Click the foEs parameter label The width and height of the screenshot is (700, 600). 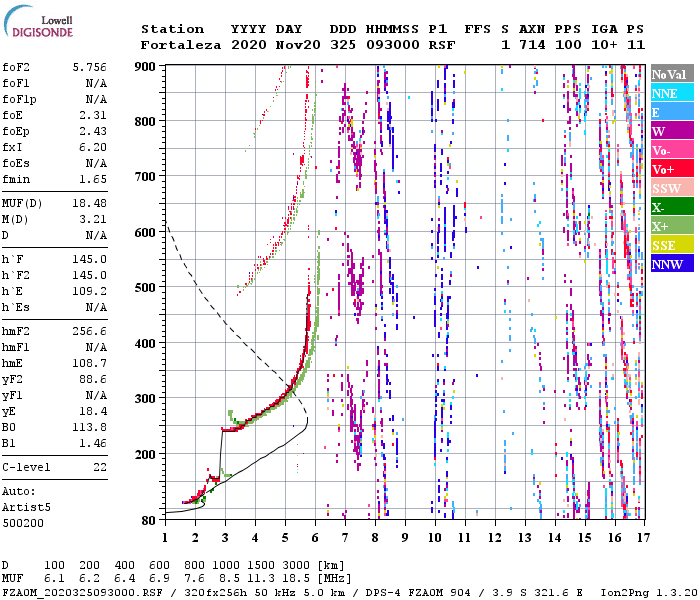16,163
